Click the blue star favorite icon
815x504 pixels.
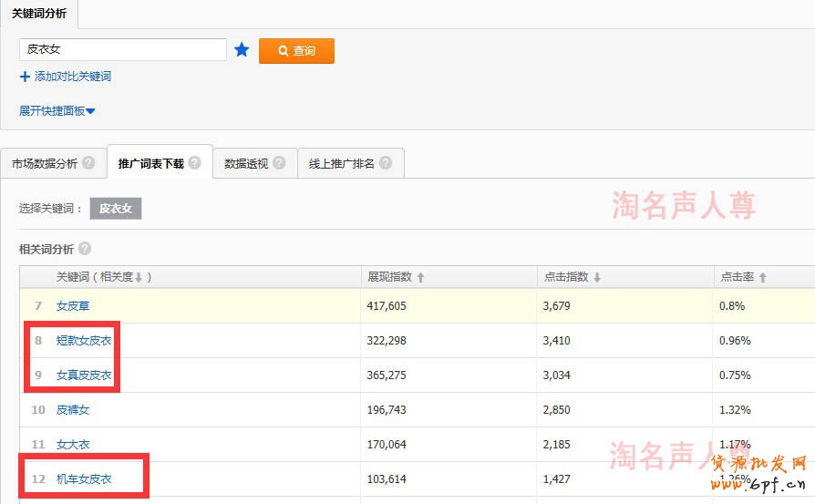coord(242,50)
